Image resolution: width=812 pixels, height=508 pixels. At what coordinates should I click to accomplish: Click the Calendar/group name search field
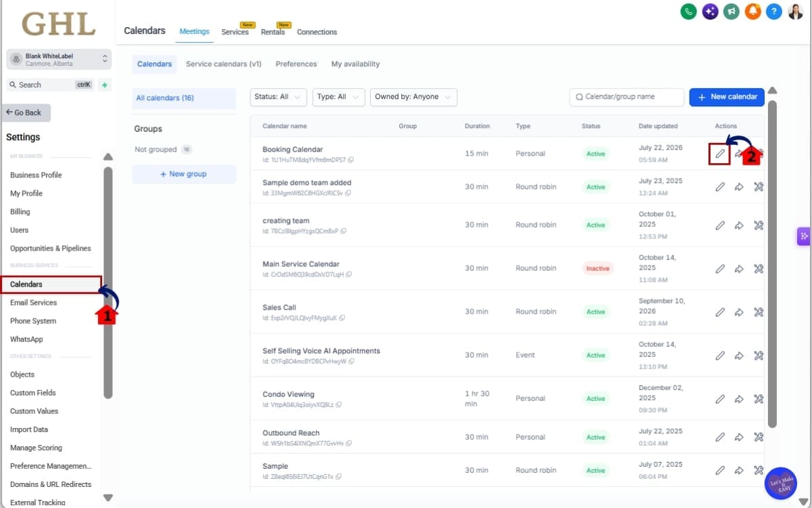click(627, 97)
